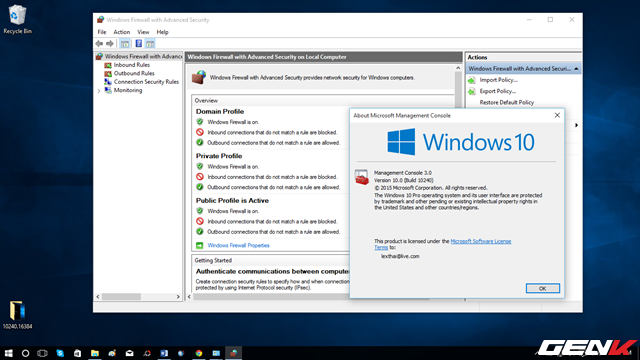Select Connection Security Rules in tree

click(146, 82)
